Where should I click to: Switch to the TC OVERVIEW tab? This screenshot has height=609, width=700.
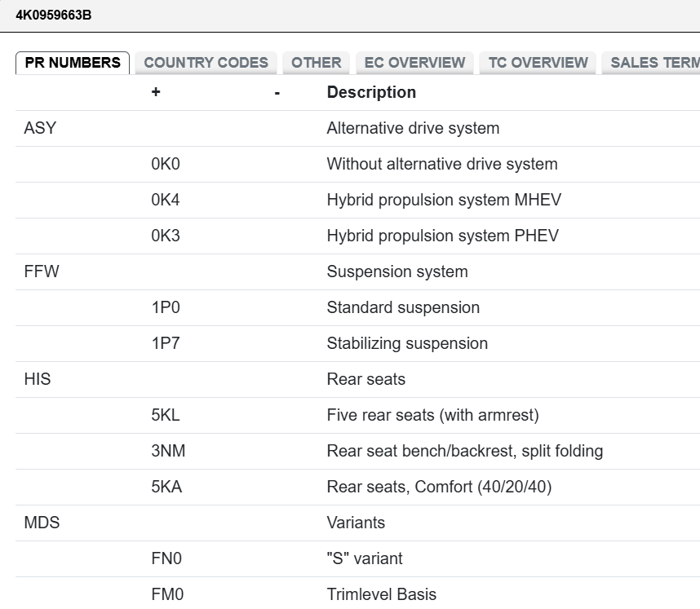538,63
